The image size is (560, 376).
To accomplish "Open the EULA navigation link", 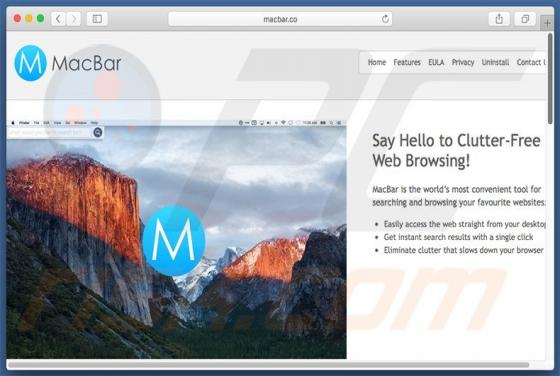I will coord(436,62).
